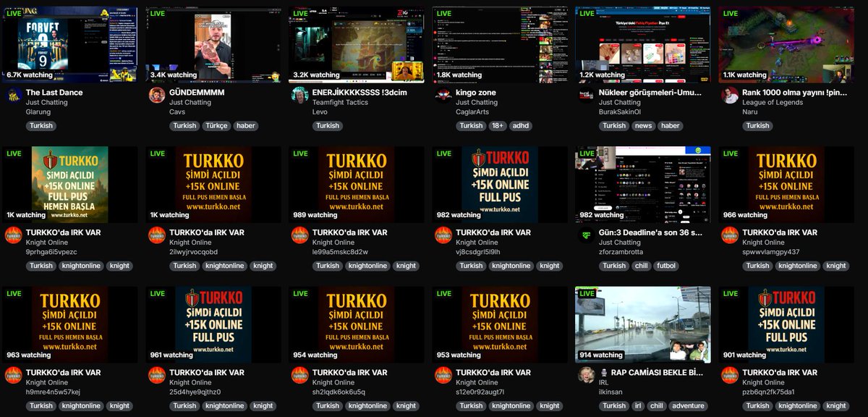The image size is (868, 417).
Task: Click avatar of channel h9mre4n5w57kej
Action: tap(13, 375)
